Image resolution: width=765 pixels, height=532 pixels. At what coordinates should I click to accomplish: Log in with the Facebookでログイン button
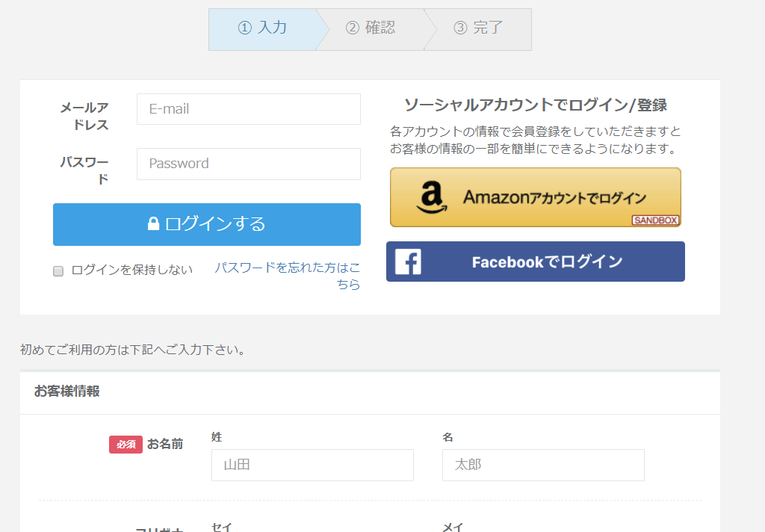535,262
